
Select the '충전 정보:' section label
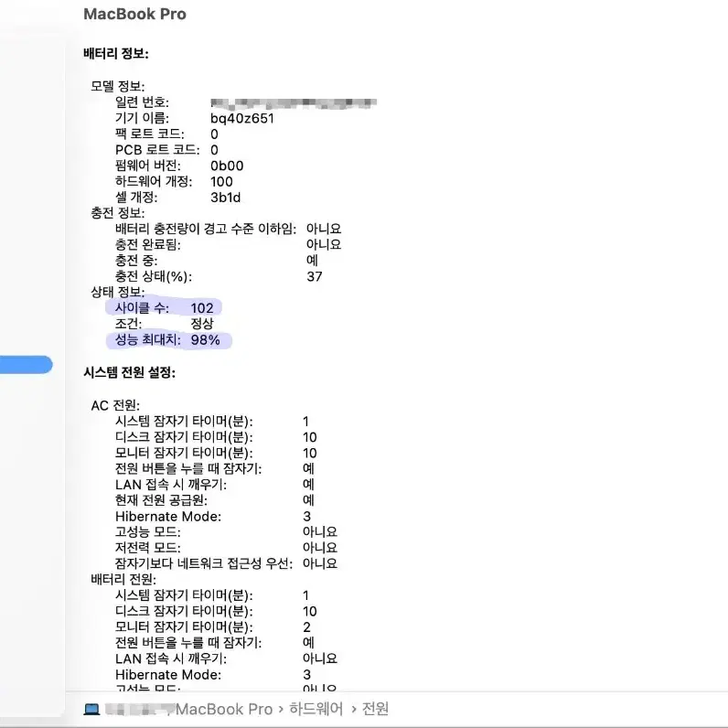click(118, 213)
